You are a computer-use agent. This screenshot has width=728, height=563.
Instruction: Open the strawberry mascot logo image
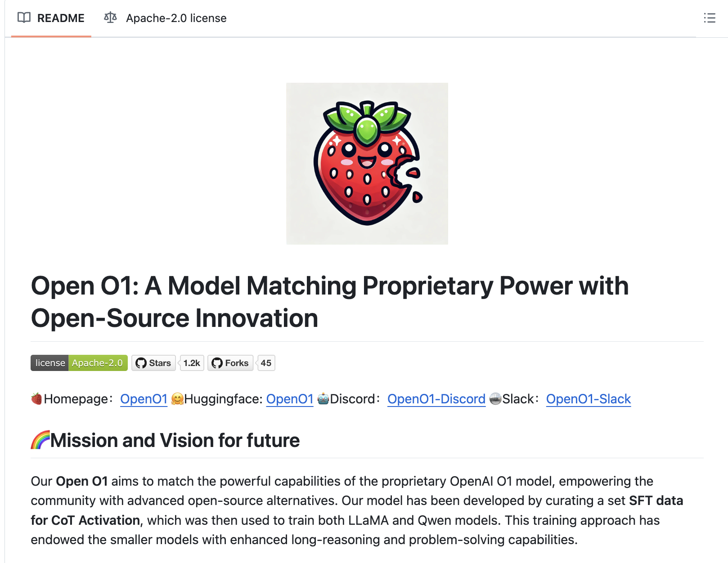pos(367,164)
